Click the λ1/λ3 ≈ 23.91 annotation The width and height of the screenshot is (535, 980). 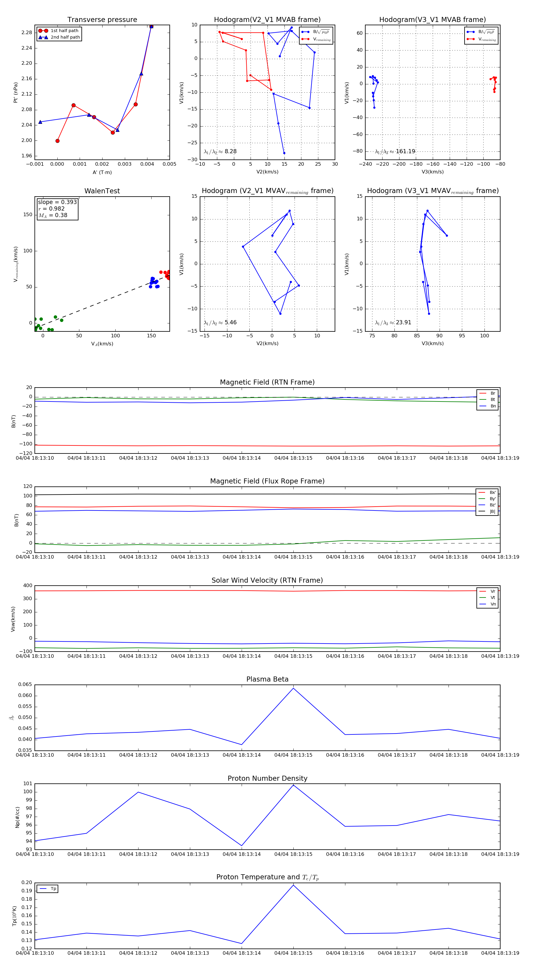point(393,323)
